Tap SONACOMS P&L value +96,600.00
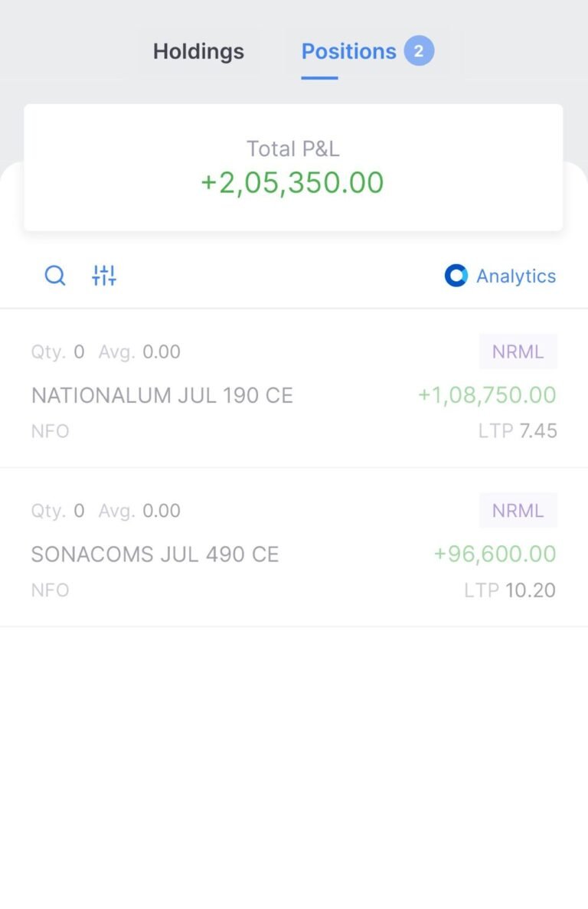588x909 pixels. [495, 554]
